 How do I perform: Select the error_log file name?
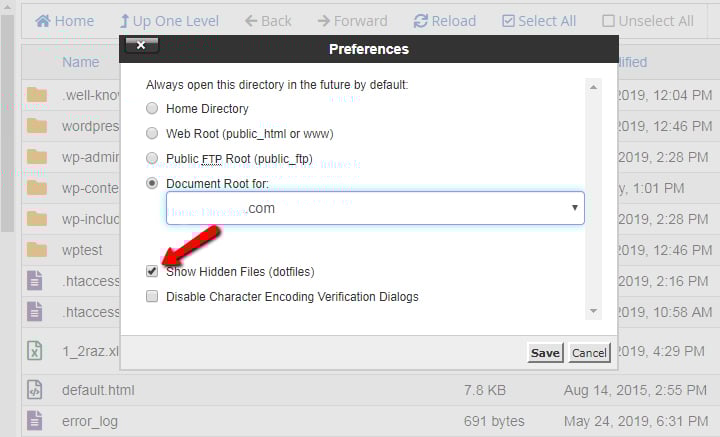[90, 421]
